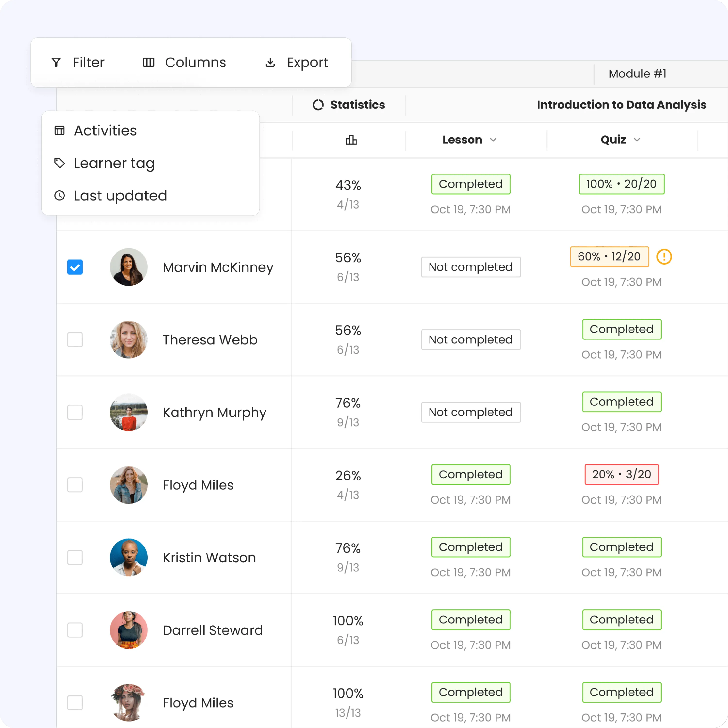
Task: Click Darrell Steward's quiz Completed badge
Action: 622,620
